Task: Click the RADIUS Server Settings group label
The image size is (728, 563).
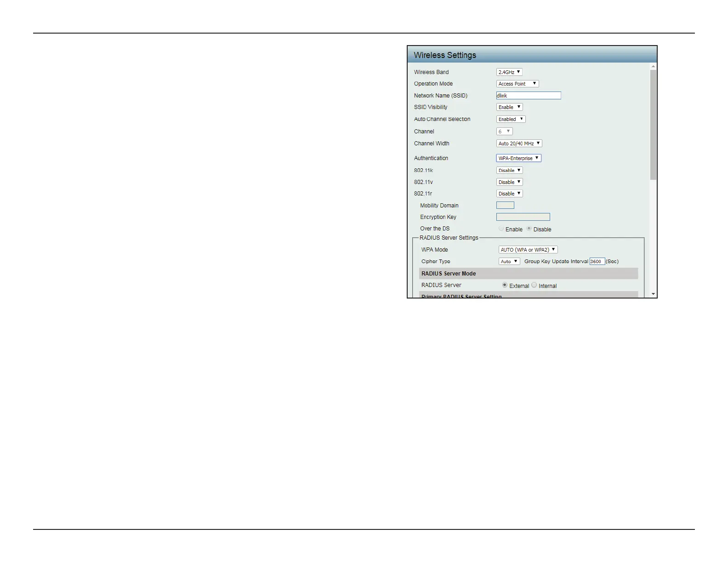Action: (449, 238)
